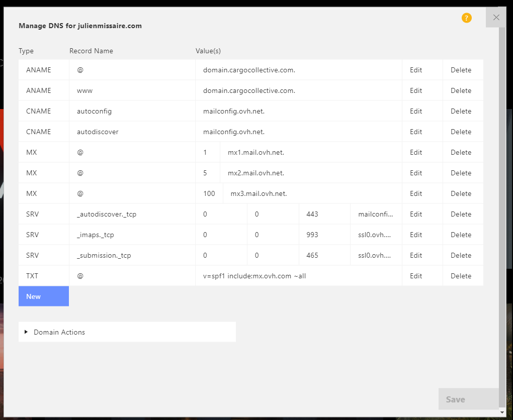Edit the CNAME autoconfig record

pos(416,112)
